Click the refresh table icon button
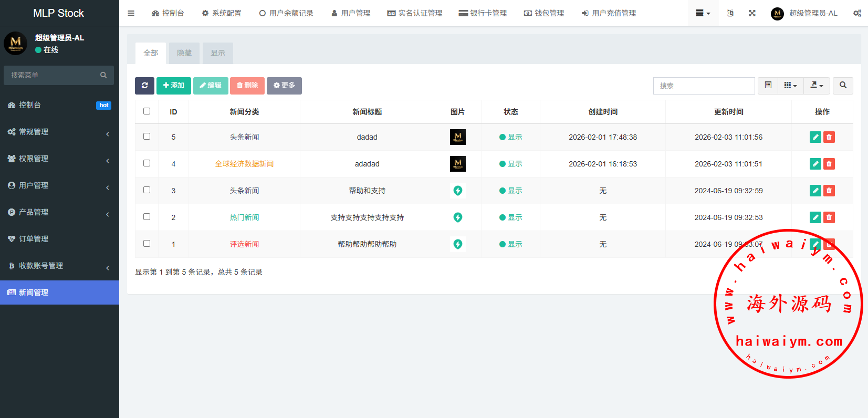The image size is (868, 418). 144,86
